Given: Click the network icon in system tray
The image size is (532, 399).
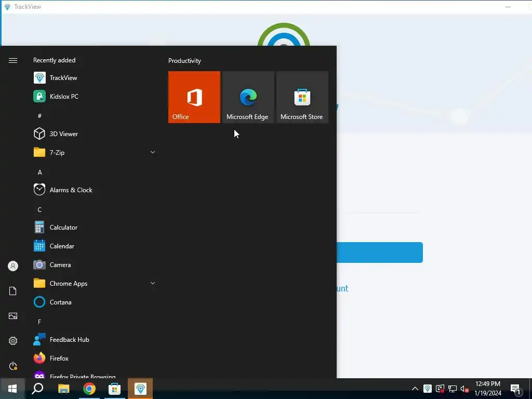Looking at the screenshot, I should point(453,389).
